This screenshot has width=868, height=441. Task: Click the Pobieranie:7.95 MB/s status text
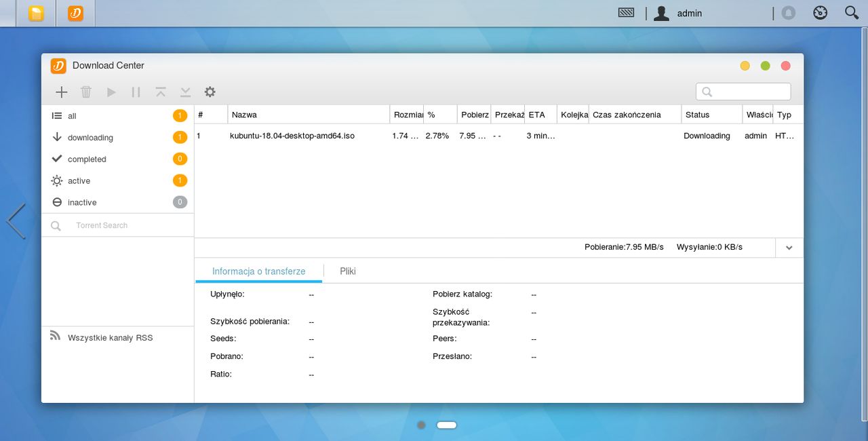(624, 247)
